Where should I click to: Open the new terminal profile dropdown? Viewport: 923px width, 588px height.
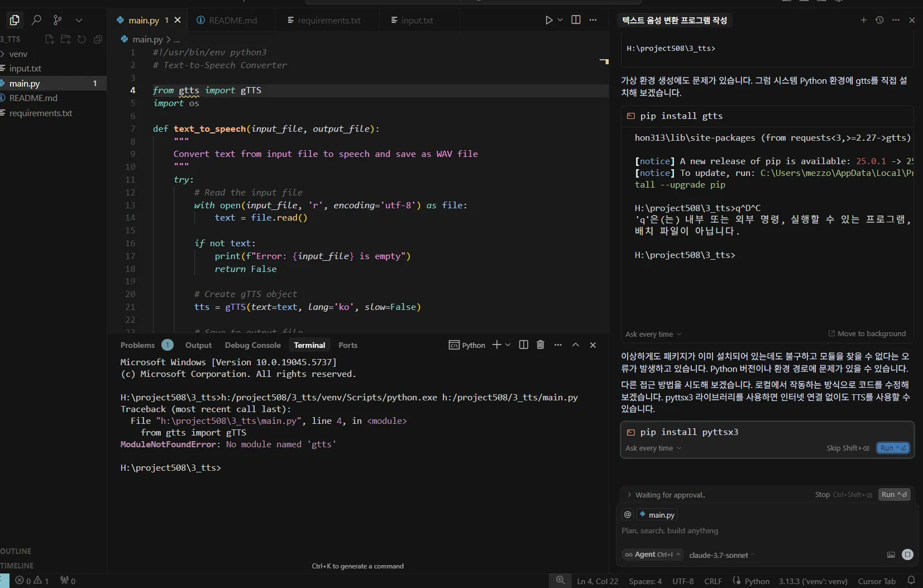point(508,345)
